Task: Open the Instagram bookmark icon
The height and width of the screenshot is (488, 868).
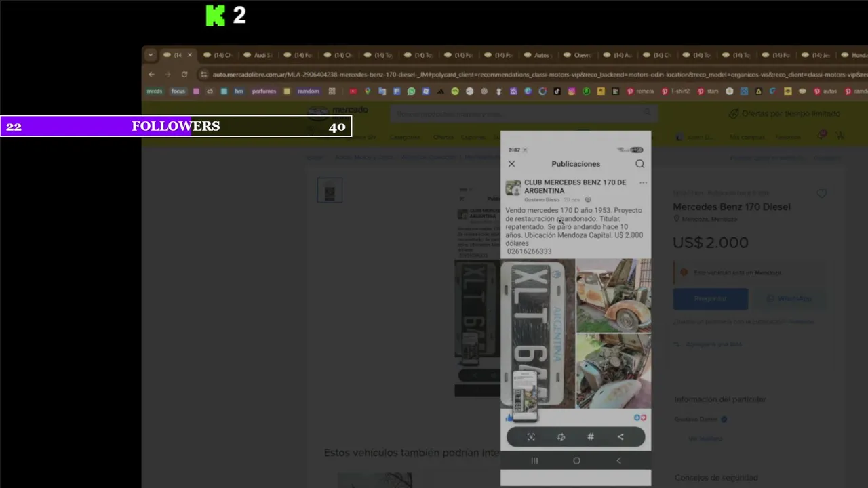Action: click(x=572, y=91)
